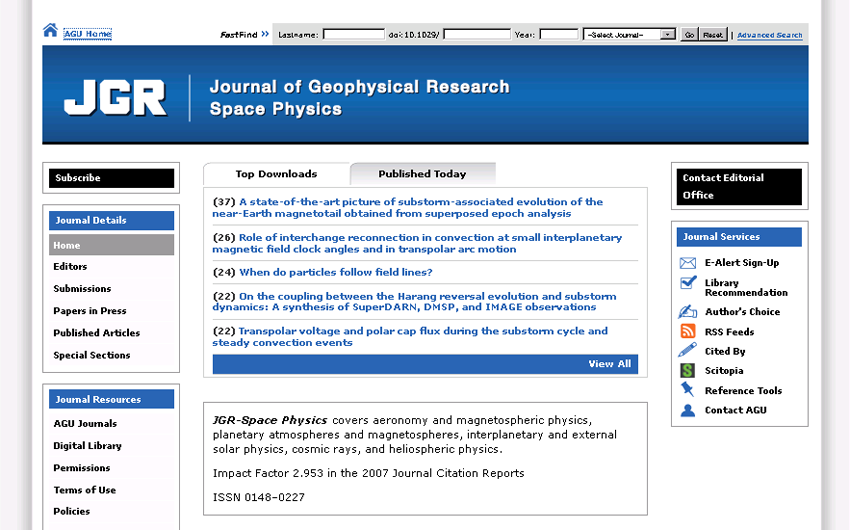Open Reference Tools
This screenshot has height=530, width=850.
[x=743, y=391]
